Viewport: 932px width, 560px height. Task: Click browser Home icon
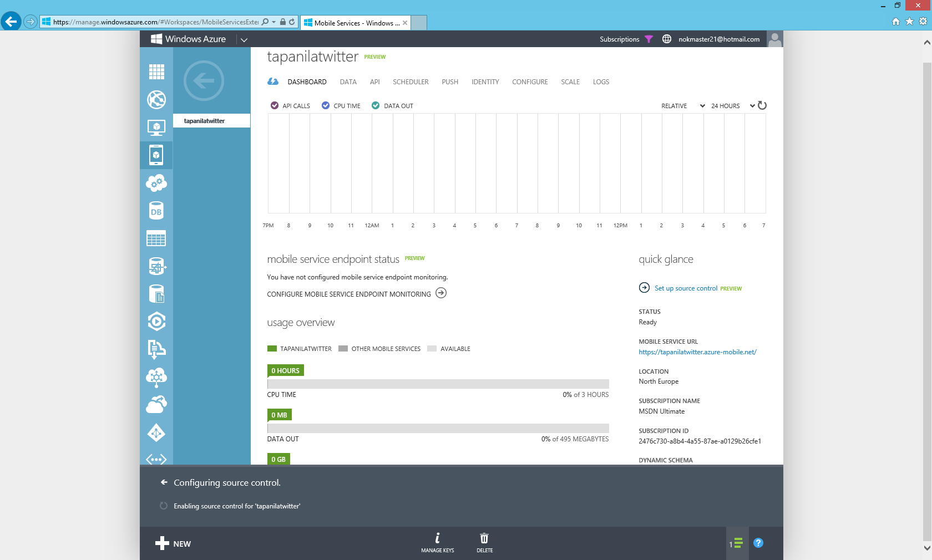point(895,22)
